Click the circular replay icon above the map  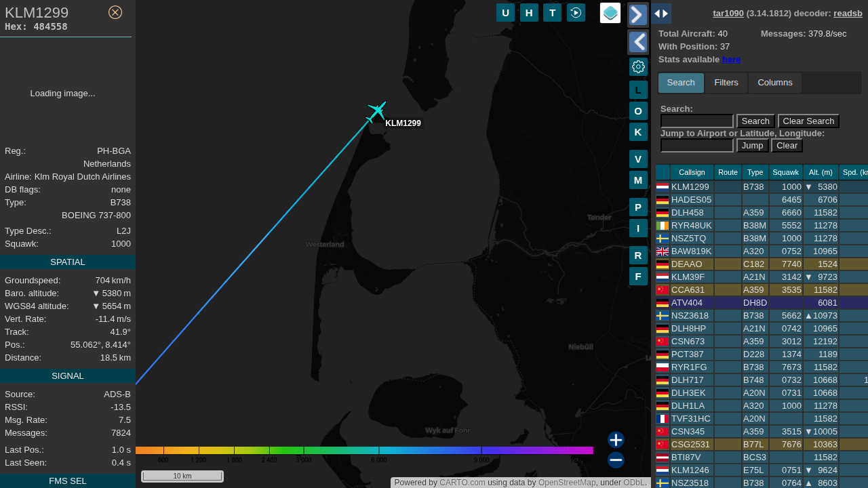click(x=576, y=12)
